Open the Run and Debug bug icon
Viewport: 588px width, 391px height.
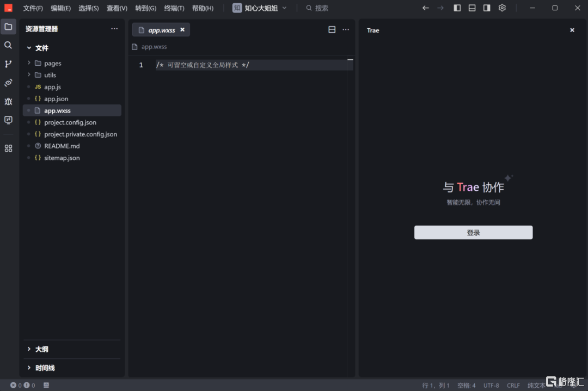[x=8, y=102]
